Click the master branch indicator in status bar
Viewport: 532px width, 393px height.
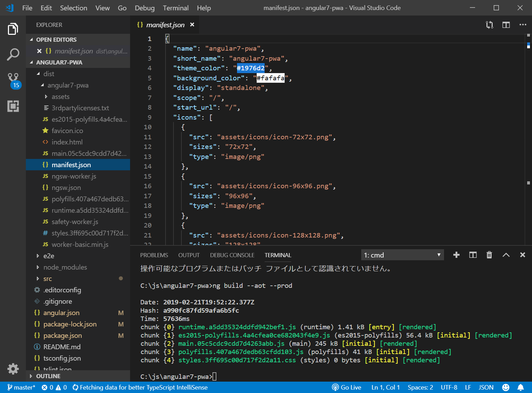21,387
